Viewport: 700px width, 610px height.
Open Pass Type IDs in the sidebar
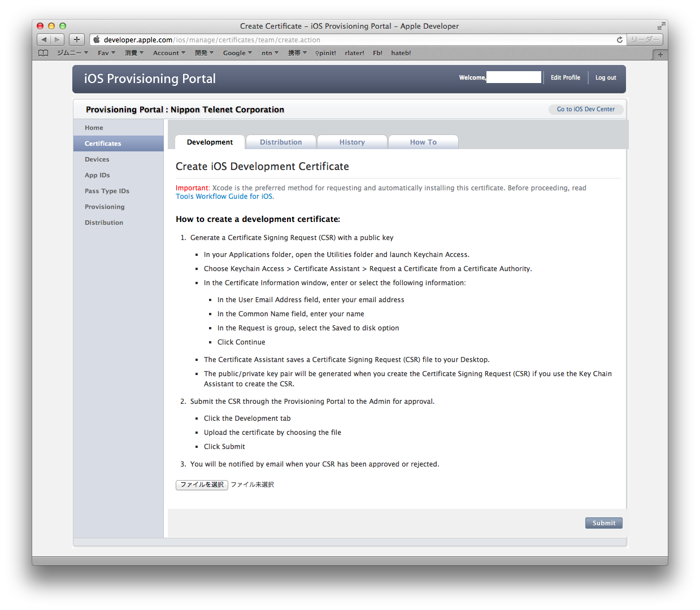click(x=119, y=191)
